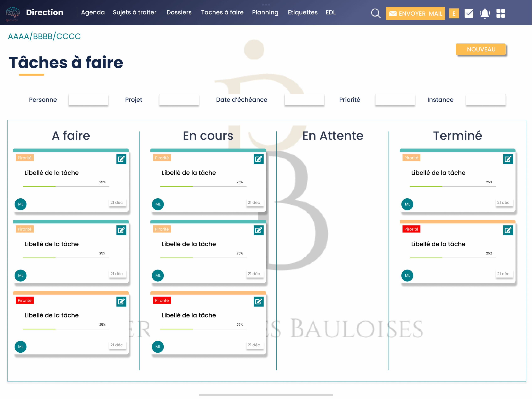This screenshot has width=532, height=399.
Task: Click the ENVOYER MAIL button
Action: [x=415, y=13]
